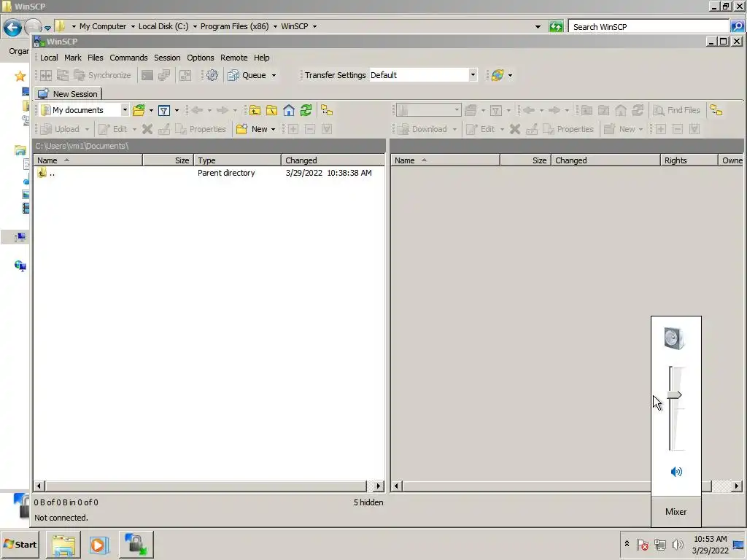Click the local Filter files icon
The image size is (747, 560).
(164, 111)
